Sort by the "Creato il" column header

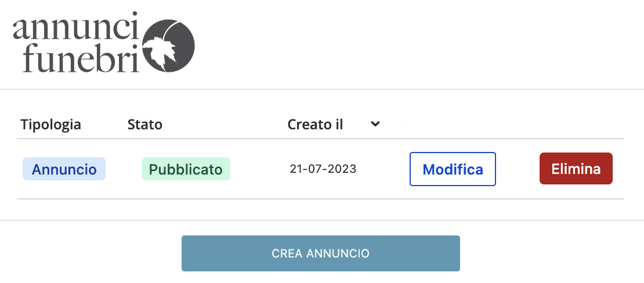pyautogui.click(x=315, y=124)
